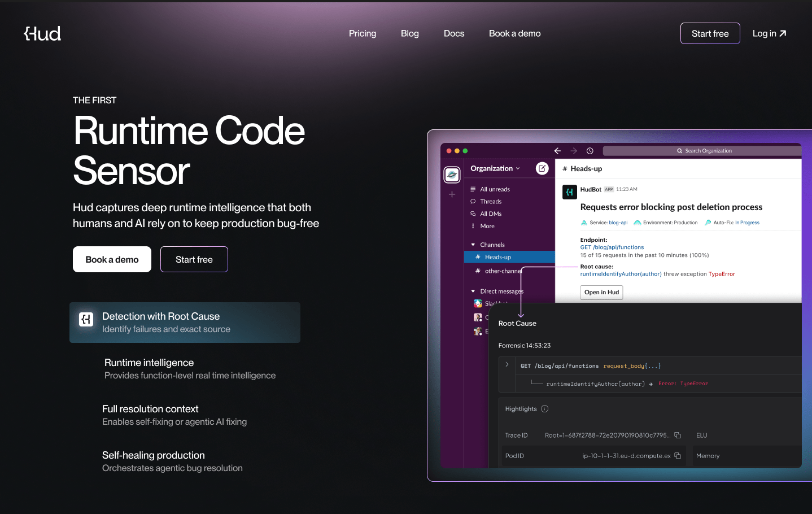Select Full resolution context feature
812x514 pixels.
click(174, 415)
